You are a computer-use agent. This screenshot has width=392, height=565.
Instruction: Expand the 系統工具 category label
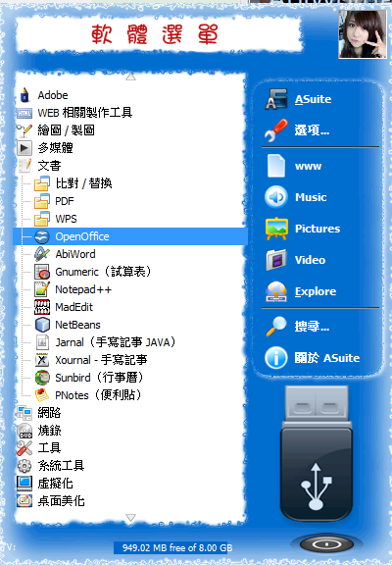tap(61, 466)
